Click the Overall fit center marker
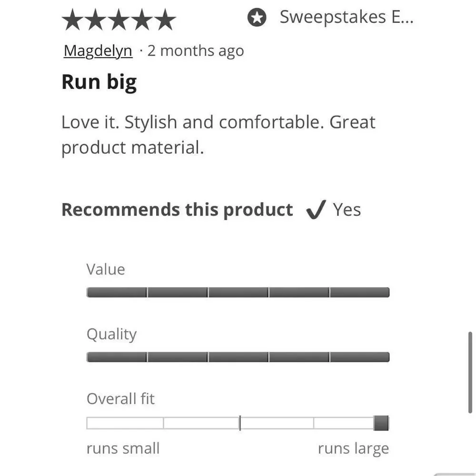 pos(240,423)
